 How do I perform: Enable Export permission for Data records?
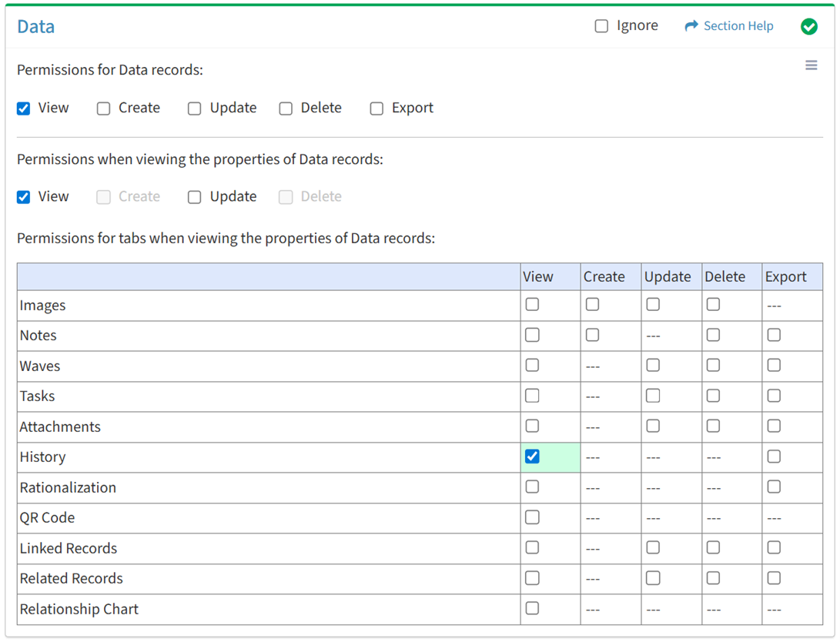coord(376,109)
